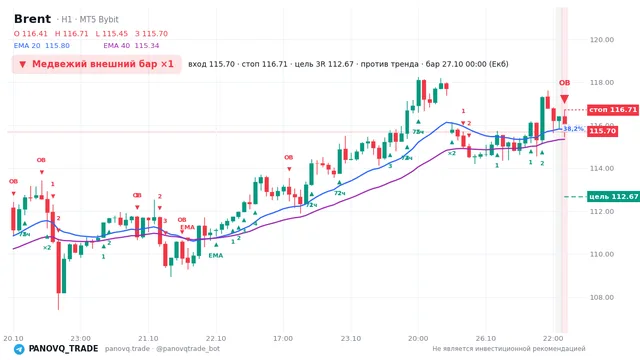640x360 pixels.
Task: Click the '22.10' date axis label
Action: (216, 338)
